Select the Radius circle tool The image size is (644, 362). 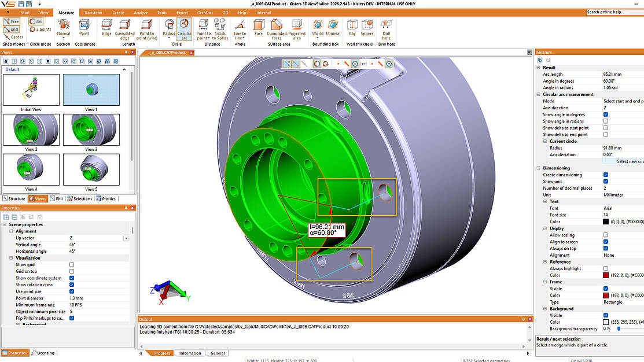click(169, 29)
